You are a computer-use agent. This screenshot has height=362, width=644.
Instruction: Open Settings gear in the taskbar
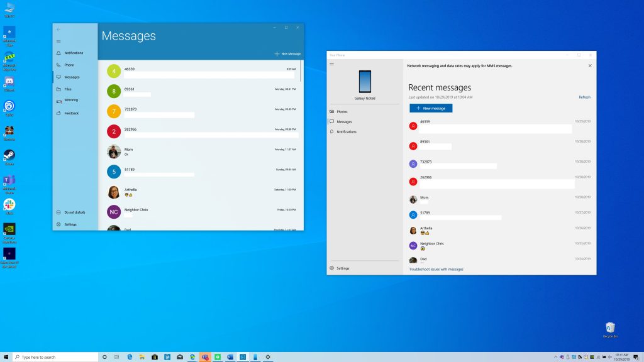(268, 357)
